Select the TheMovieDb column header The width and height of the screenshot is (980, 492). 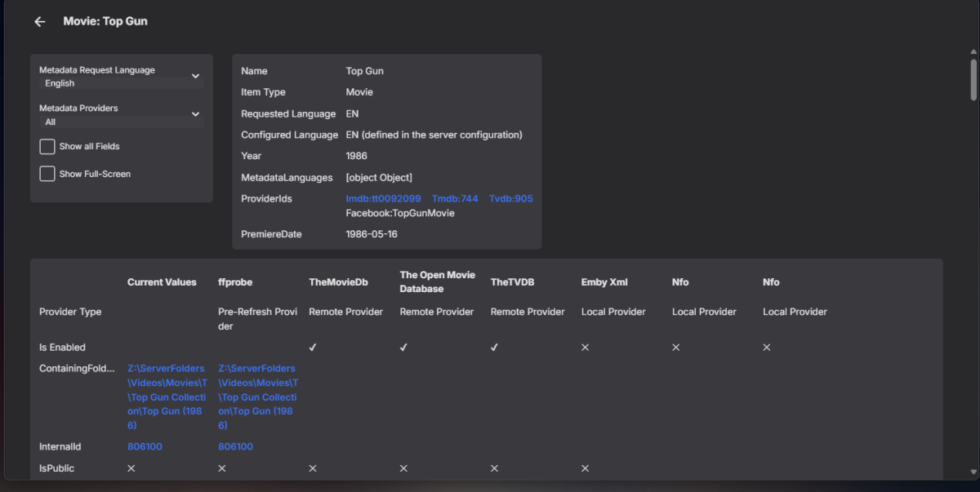pos(338,282)
